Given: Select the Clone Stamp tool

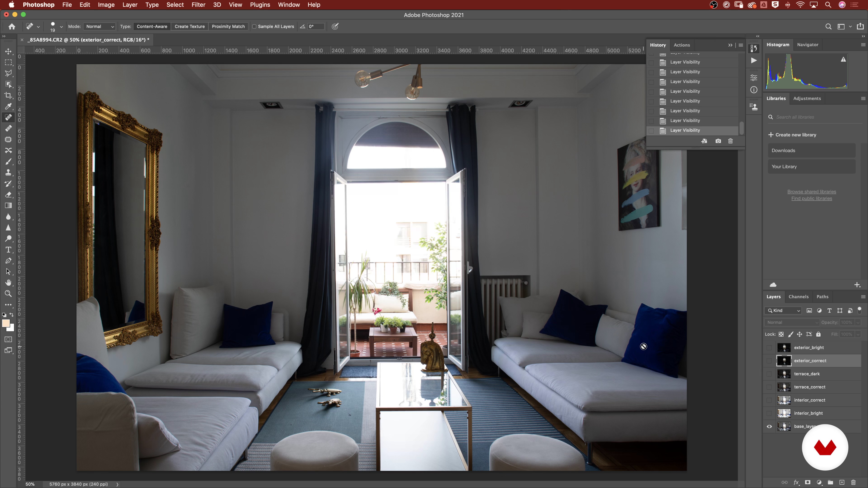Looking at the screenshot, I should [8, 173].
